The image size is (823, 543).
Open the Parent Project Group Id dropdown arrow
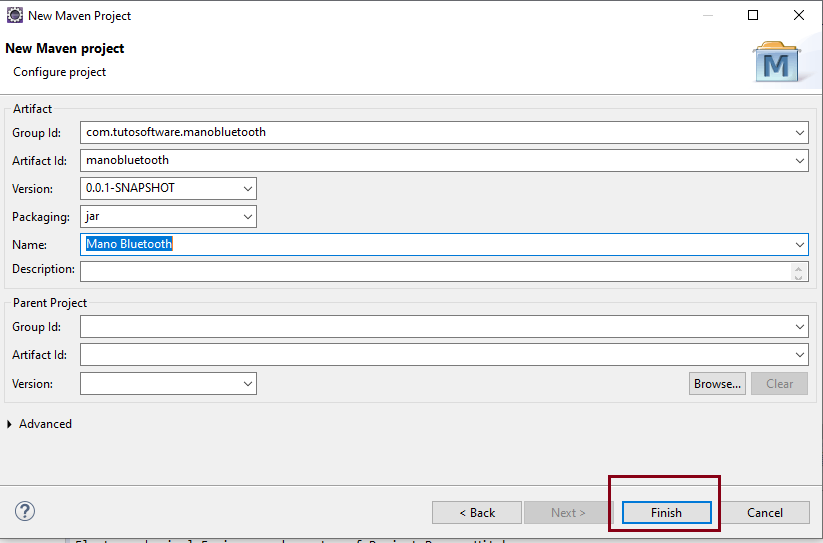coord(799,327)
